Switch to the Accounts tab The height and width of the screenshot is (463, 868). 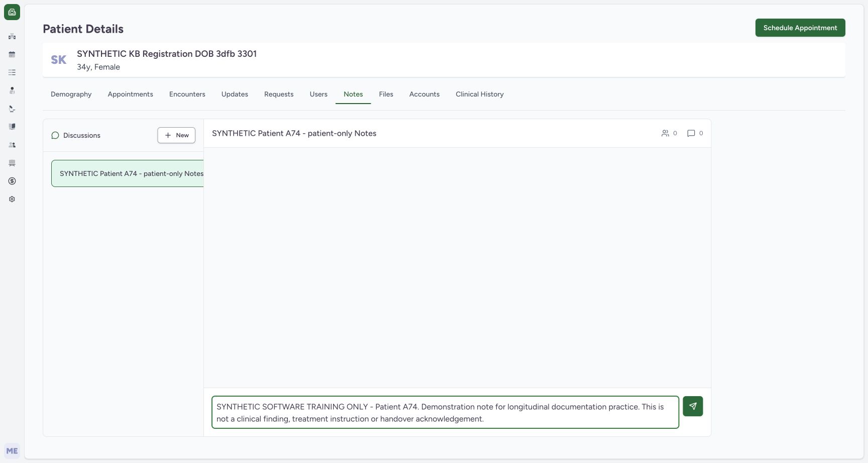(424, 94)
